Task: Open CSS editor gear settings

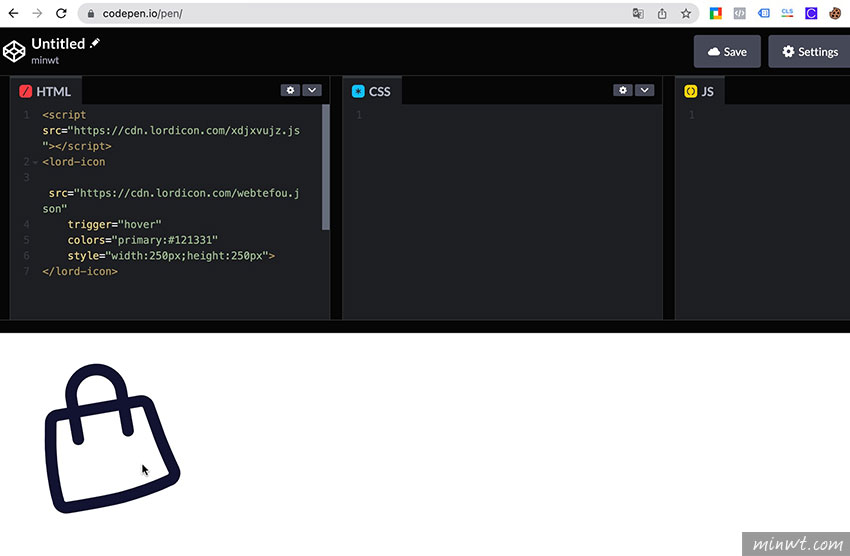Action: click(x=622, y=90)
